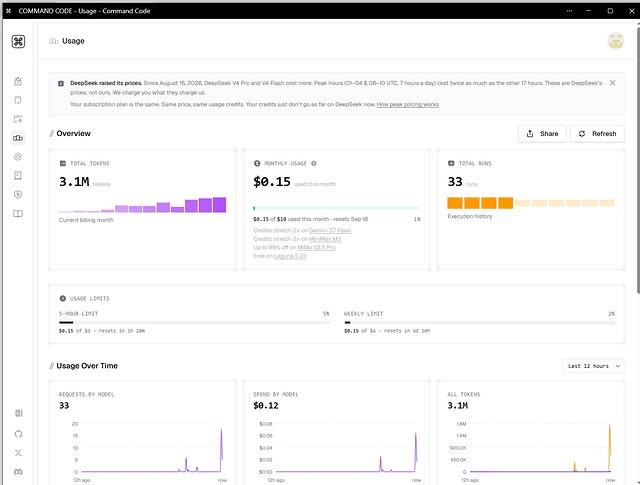Click the 33 value under Requests by Model
The width and height of the screenshot is (640, 485).
point(64,405)
